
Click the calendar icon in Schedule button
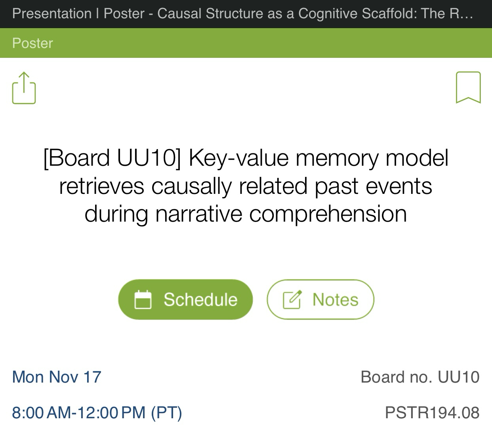pos(143,300)
